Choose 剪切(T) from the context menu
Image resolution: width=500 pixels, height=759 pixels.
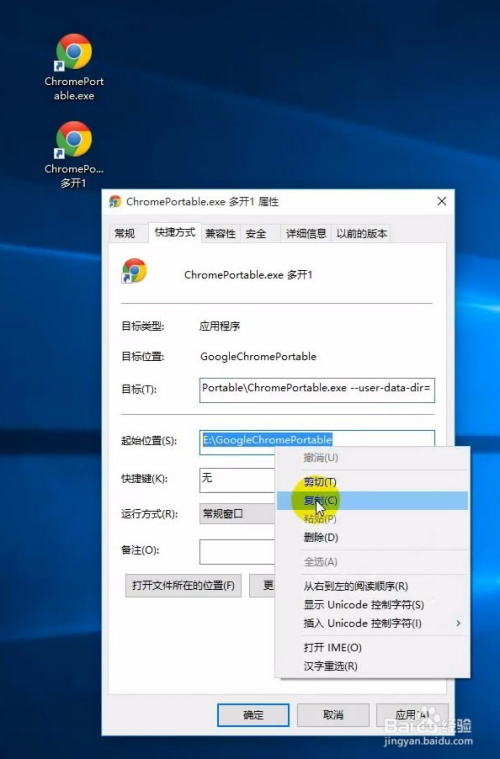[x=372, y=482]
